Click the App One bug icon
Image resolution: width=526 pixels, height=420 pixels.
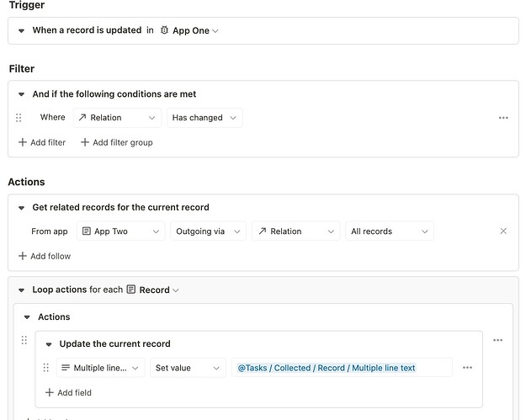[x=164, y=30]
